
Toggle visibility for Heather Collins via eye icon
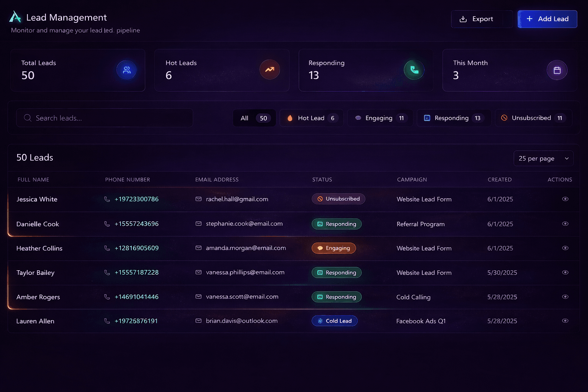click(x=565, y=248)
